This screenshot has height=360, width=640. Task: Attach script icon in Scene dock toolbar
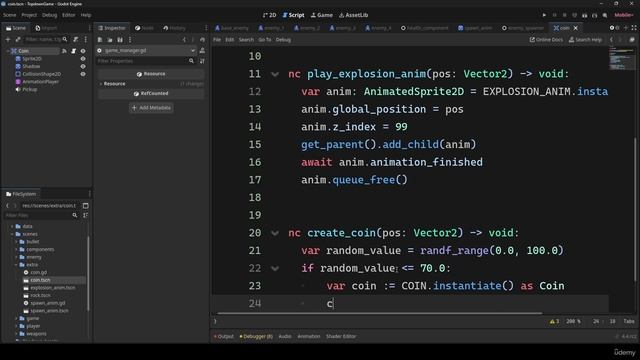pos(76,40)
